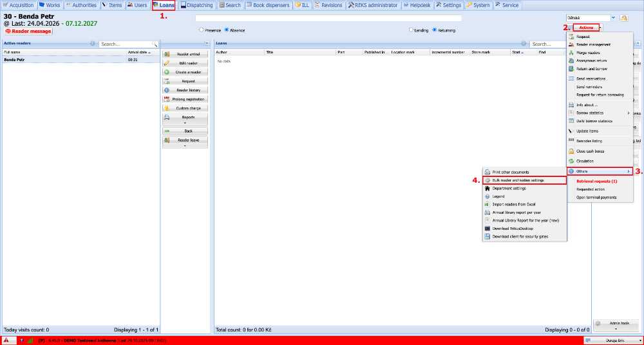
Task: Open the Authorities tab
Action: (81, 5)
